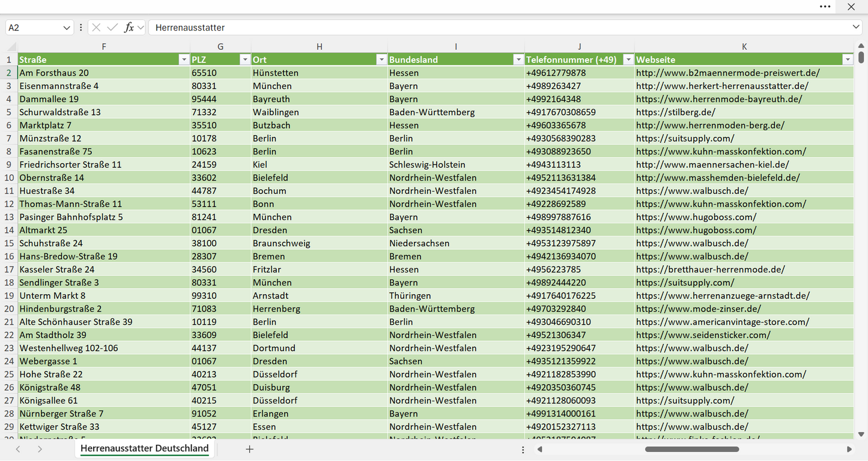Click horizontal scrollbar right arrow
The height and width of the screenshot is (461, 868).
click(x=849, y=449)
